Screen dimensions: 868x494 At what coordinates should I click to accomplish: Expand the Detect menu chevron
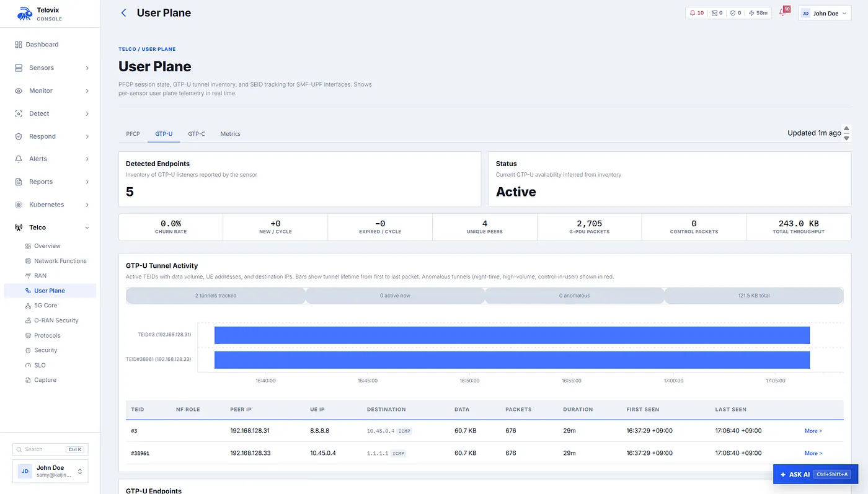(87, 114)
